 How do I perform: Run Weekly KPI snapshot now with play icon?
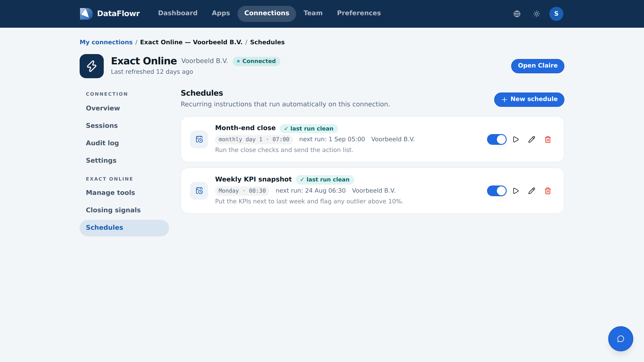515,191
